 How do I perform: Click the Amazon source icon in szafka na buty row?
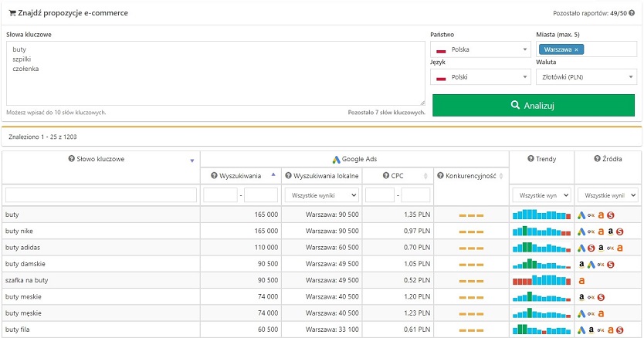click(x=581, y=280)
